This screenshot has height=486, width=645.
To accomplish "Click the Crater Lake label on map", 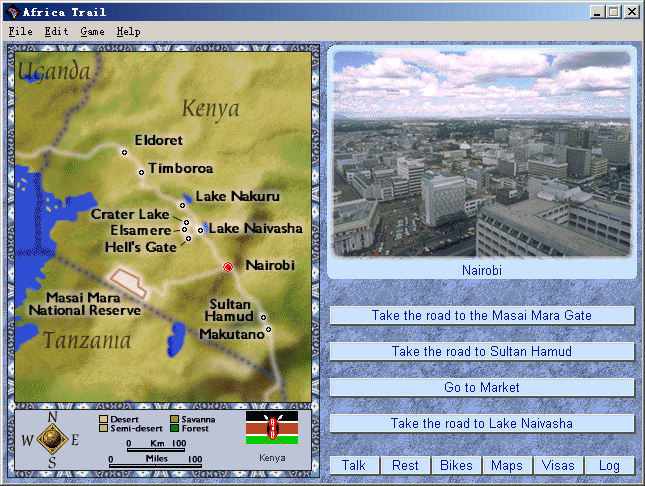I will [x=130, y=214].
